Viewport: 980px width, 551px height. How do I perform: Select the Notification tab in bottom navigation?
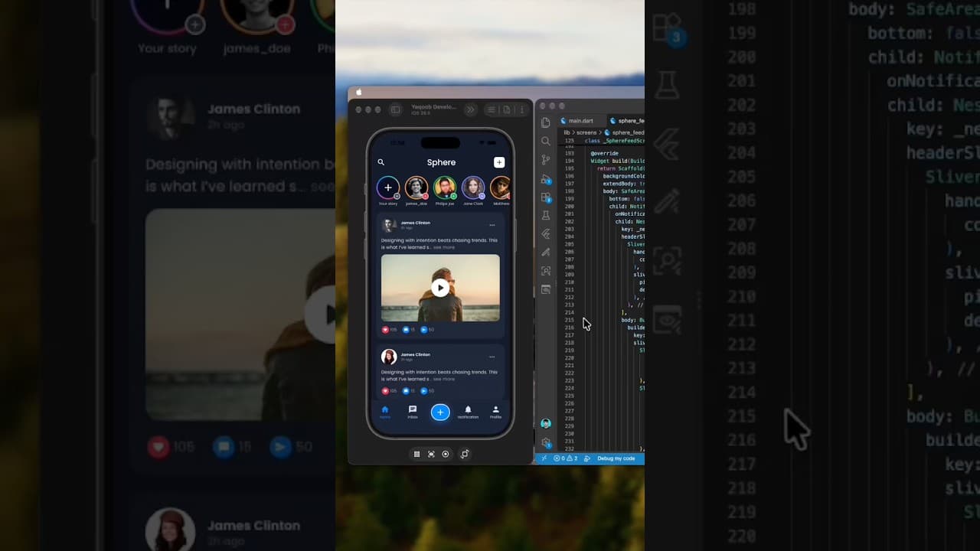pos(468,412)
